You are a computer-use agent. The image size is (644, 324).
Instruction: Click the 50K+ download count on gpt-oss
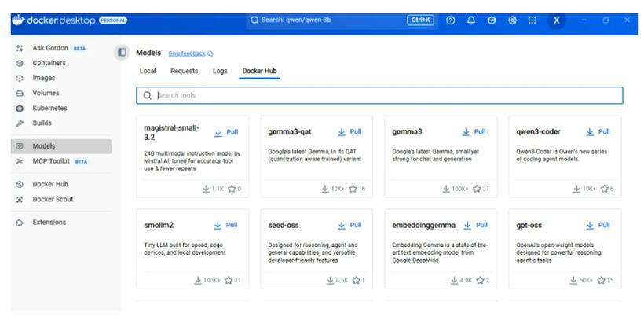[x=581, y=281]
